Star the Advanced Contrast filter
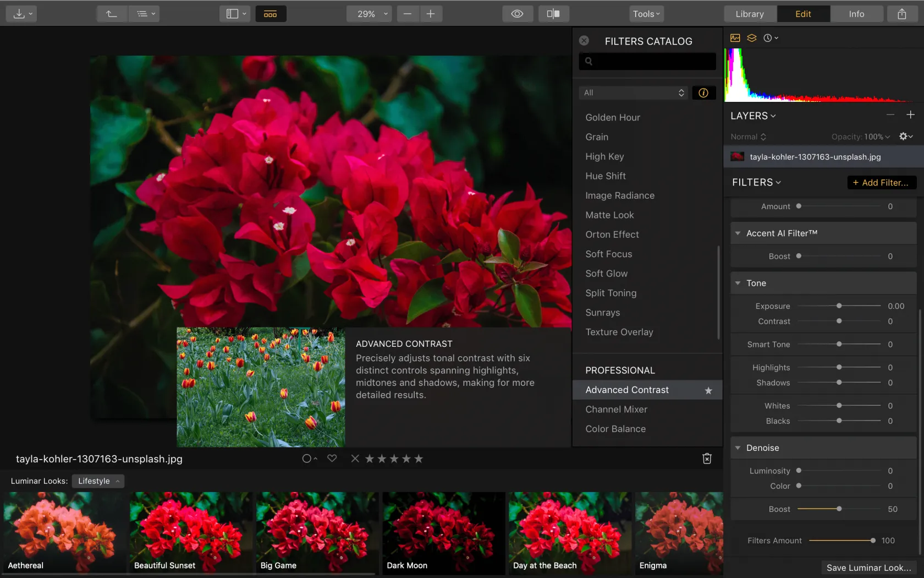The height and width of the screenshot is (578, 924). [707, 390]
